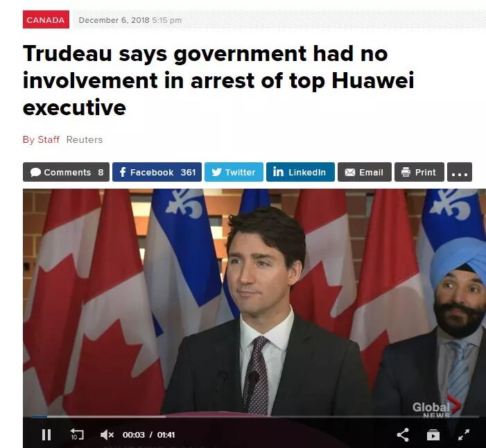486x448 pixels.
Task: Share article on LinkedIn
Action: 300,172
